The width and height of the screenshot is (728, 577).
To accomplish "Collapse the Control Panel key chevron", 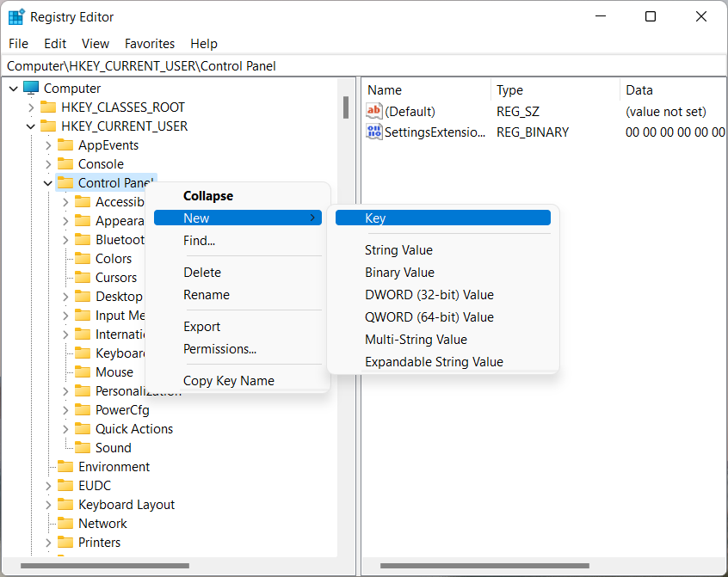I will (x=48, y=183).
